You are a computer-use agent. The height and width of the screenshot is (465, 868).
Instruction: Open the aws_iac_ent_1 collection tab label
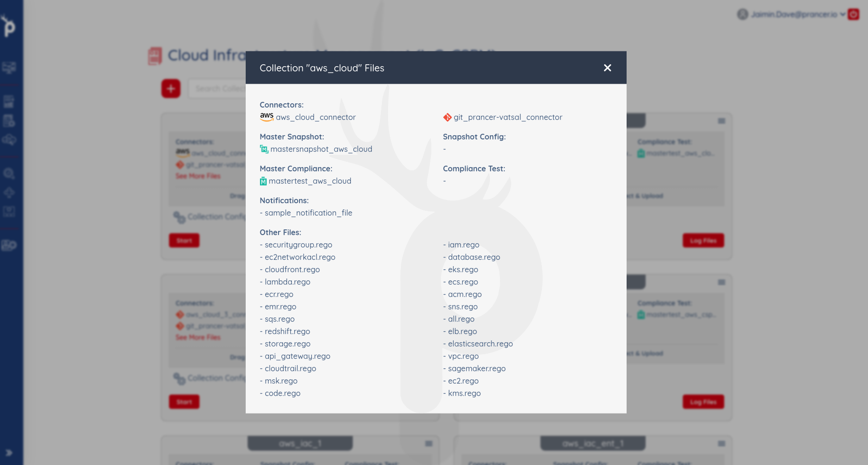click(593, 443)
